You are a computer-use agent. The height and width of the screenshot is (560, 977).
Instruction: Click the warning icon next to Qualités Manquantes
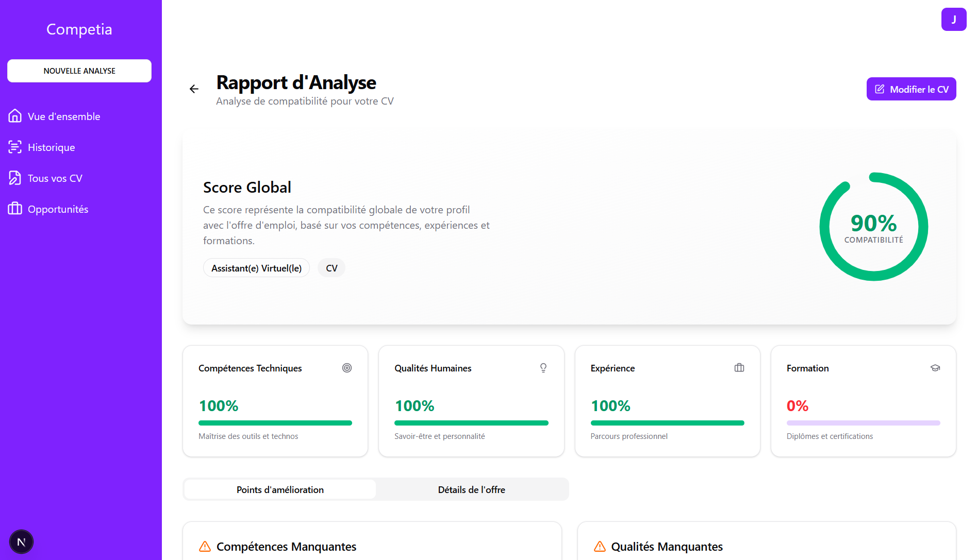[x=600, y=547]
